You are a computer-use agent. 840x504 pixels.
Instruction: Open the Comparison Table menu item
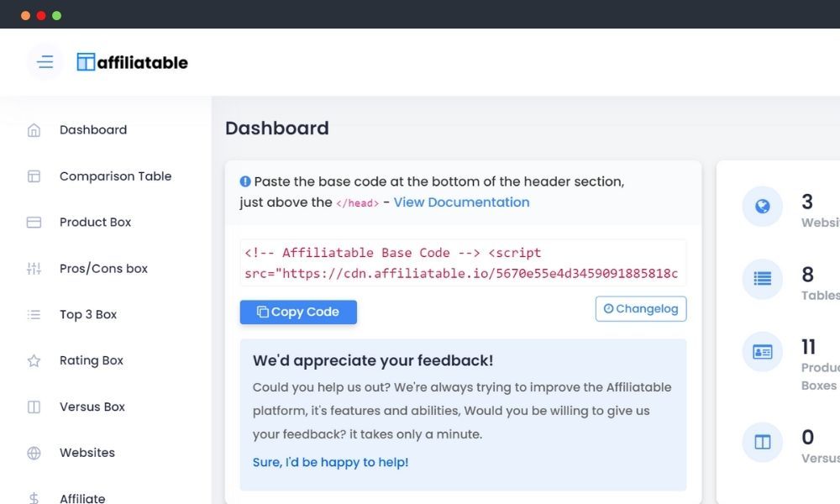click(x=115, y=176)
